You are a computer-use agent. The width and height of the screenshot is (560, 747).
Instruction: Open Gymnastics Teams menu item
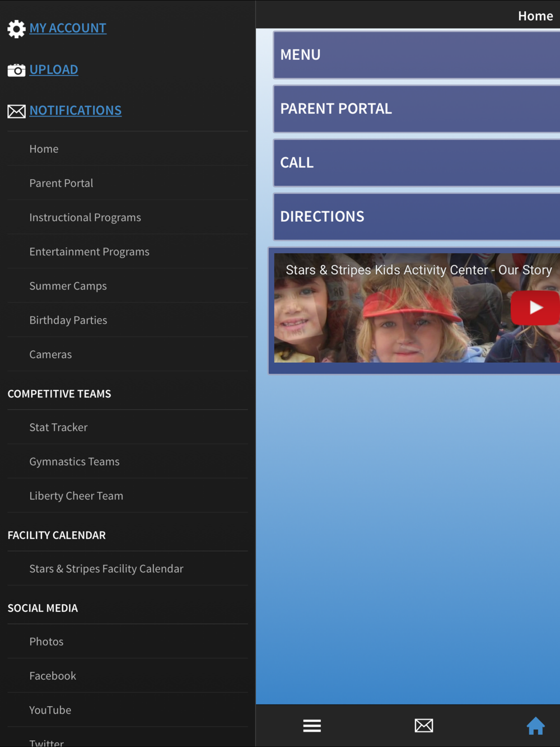click(x=128, y=461)
